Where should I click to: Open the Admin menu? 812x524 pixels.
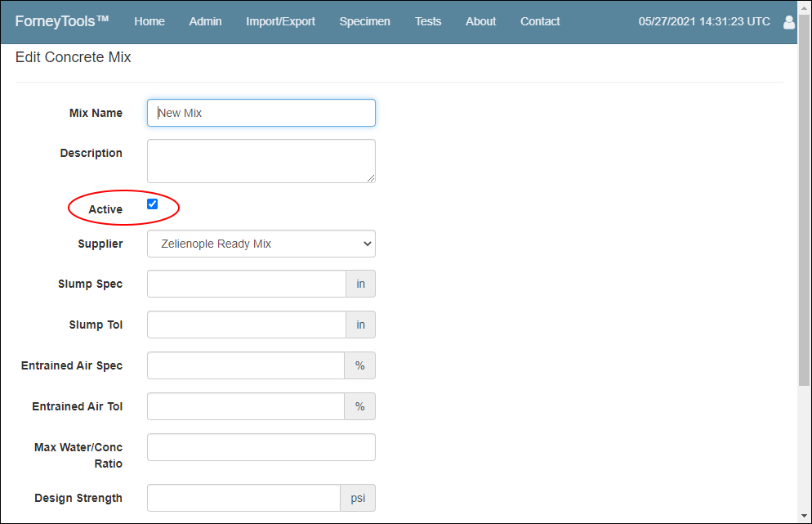205,21
